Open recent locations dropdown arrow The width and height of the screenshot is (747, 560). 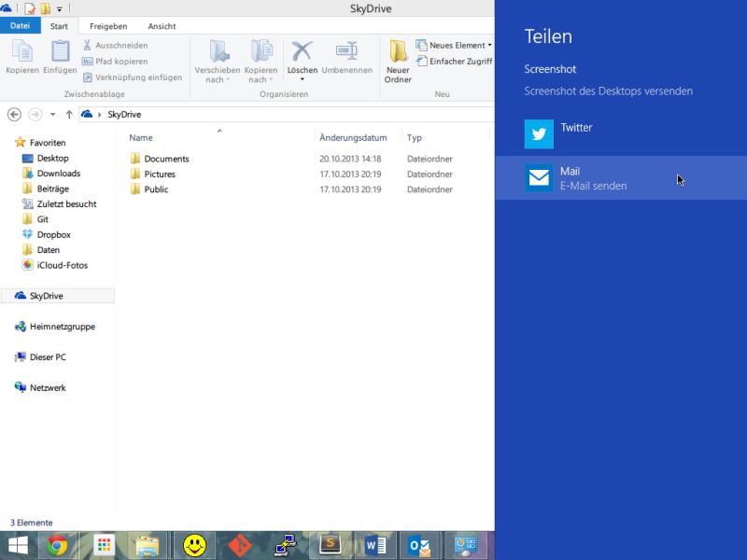pos(53,114)
